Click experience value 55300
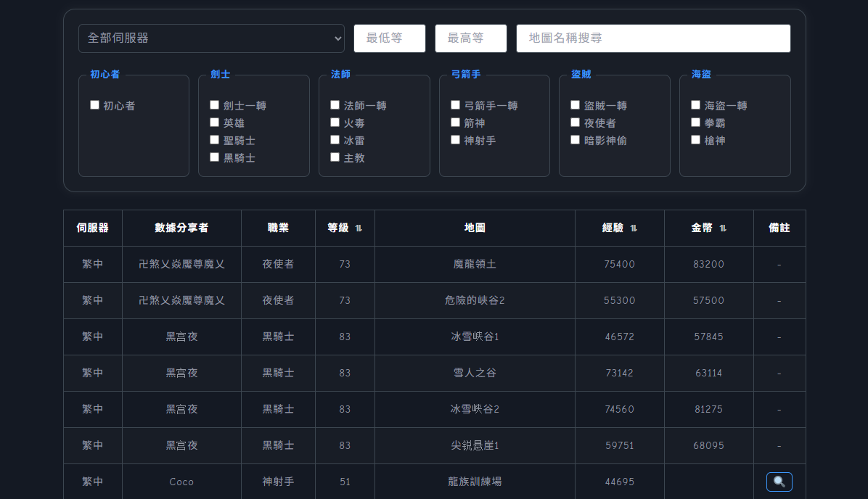 620,300
